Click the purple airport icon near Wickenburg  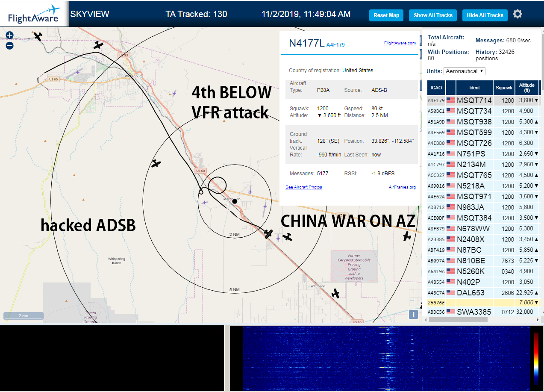(78, 72)
